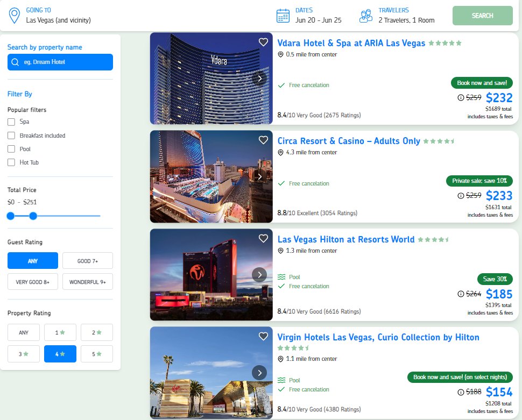Image resolution: width=522 pixels, height=420 pixels.
Task: Check the Breakfast included filter
Action: (x=11, y=136)
